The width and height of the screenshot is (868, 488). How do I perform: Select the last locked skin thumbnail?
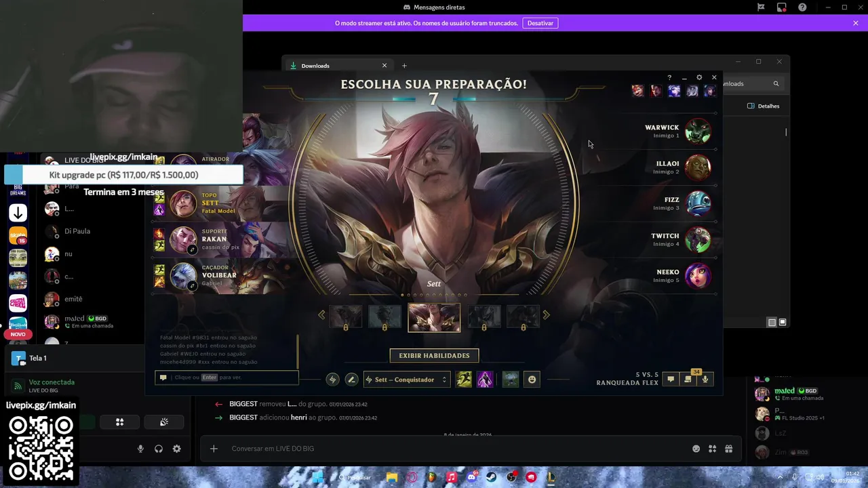[523, 317]
